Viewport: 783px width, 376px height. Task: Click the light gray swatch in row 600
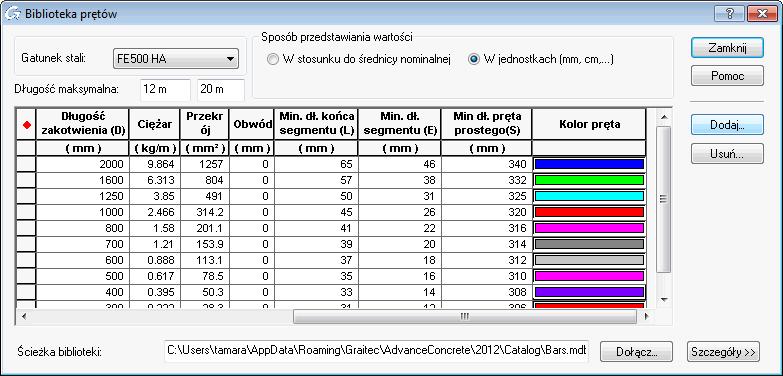click(589, 260)
